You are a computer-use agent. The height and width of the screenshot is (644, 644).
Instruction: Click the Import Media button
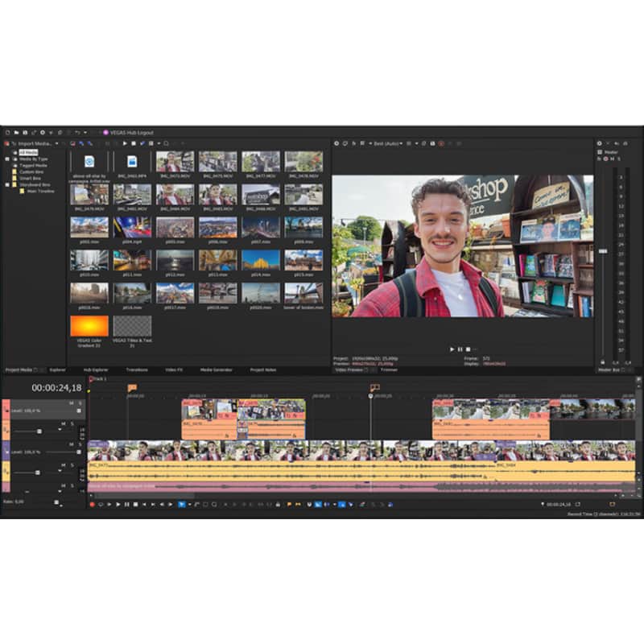pos(32,143)
